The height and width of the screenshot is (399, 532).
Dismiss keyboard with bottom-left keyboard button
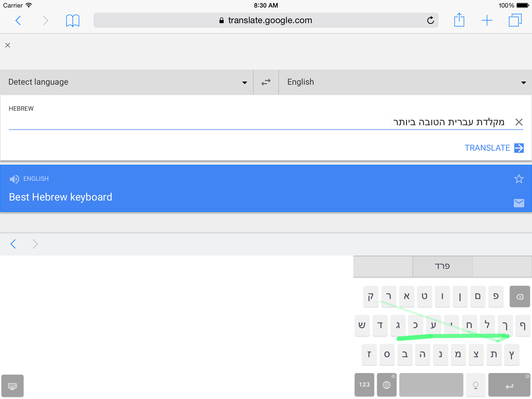(12, 386)
